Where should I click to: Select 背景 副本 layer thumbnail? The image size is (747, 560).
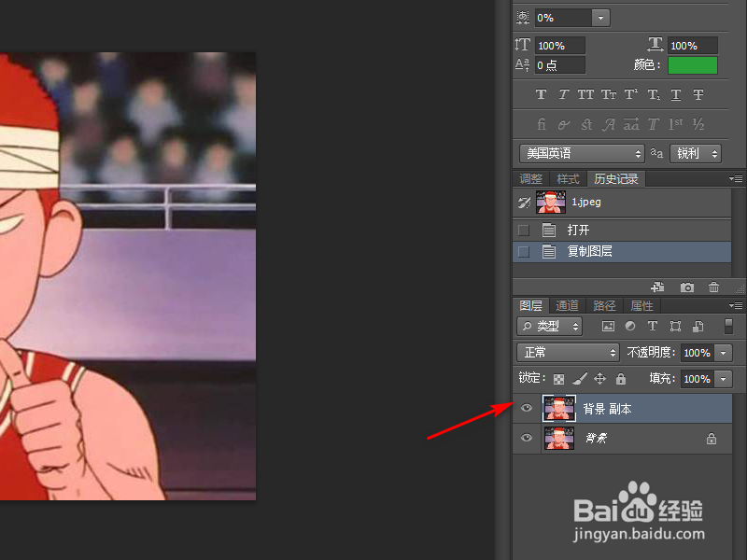pos(558,409)
